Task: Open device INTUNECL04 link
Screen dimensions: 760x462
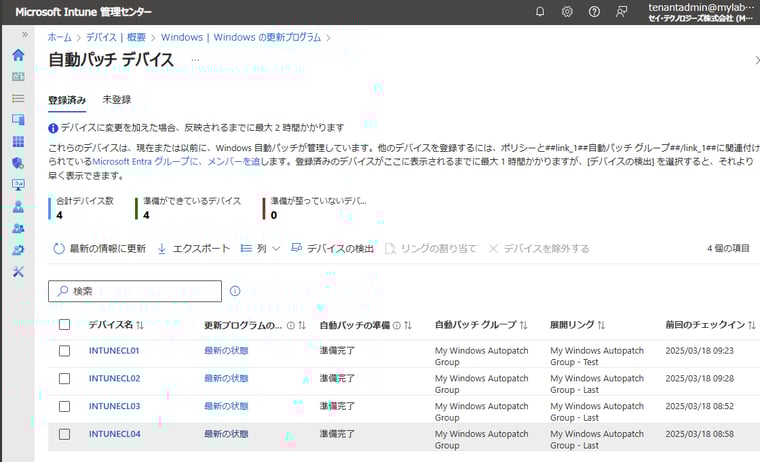Action: pos(114,434)
